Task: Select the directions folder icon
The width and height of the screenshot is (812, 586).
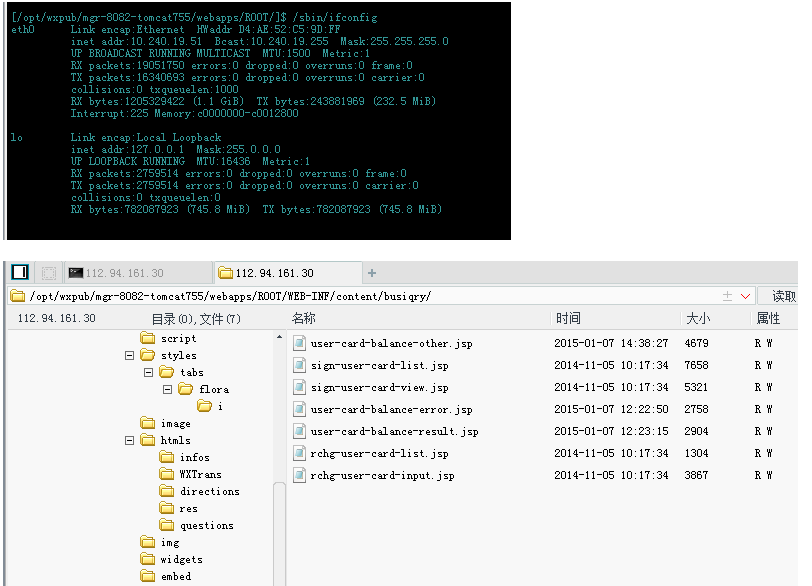Action: point(167,491)
